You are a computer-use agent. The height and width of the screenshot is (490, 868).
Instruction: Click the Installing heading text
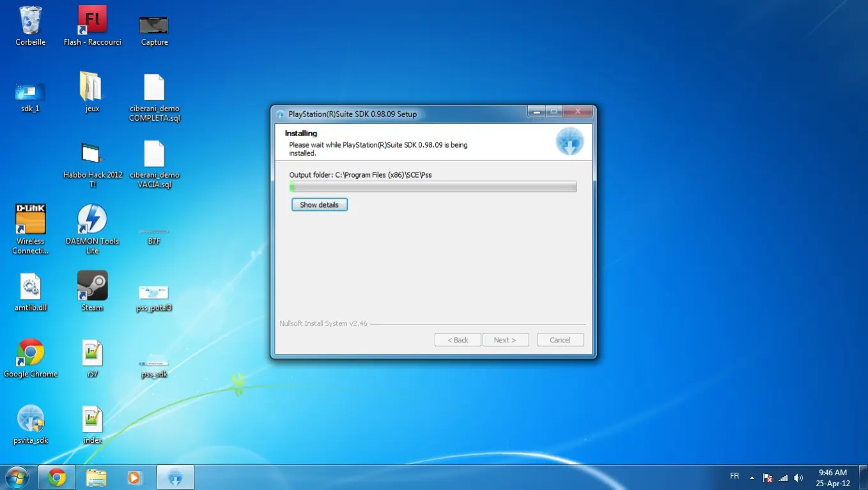pyautogui.click(x=301, y=134)
